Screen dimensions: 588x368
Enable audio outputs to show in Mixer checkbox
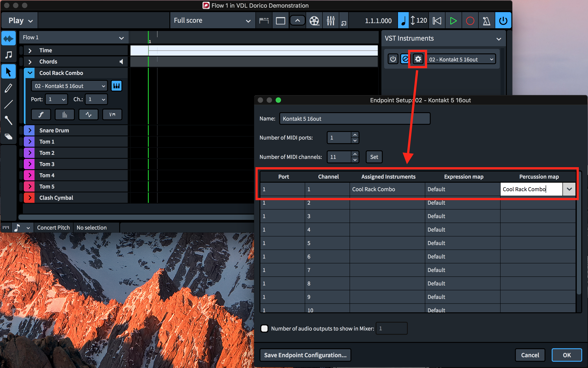(x=264, y=328)
